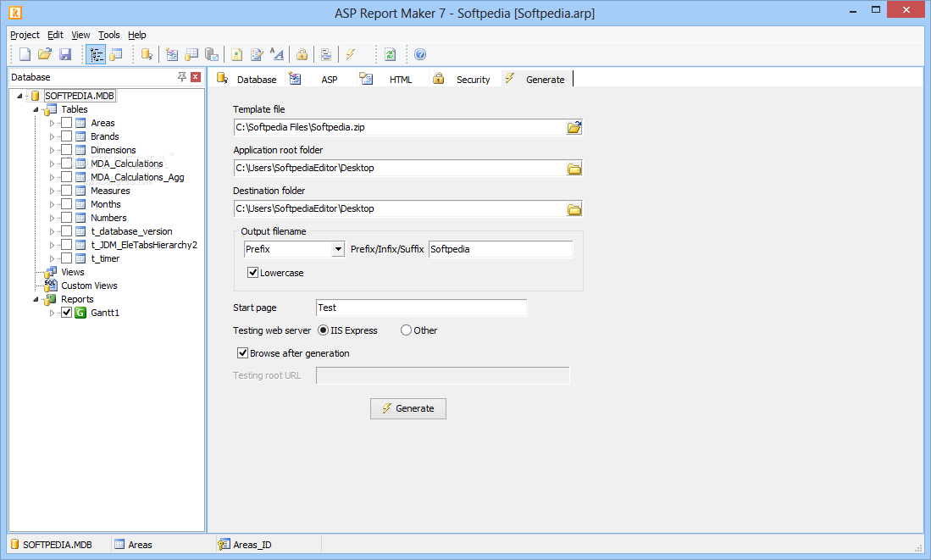
Task: Click the aligned form layout toolbar icon
Action: [326, 54]
